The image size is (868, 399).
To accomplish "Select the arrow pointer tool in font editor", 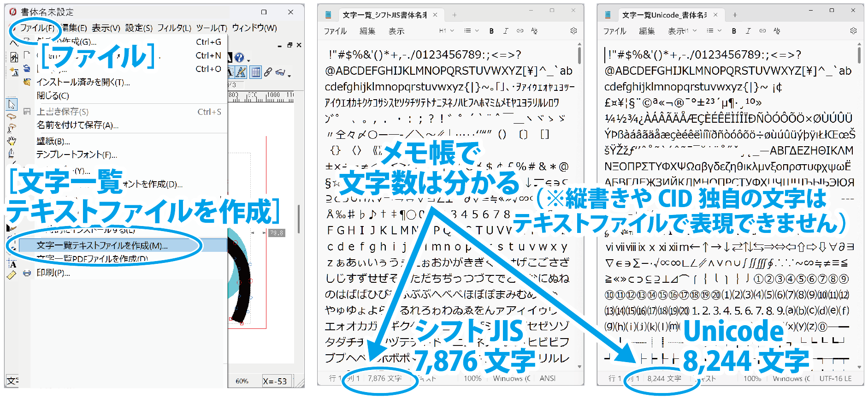I will click(x=12, y=104).
